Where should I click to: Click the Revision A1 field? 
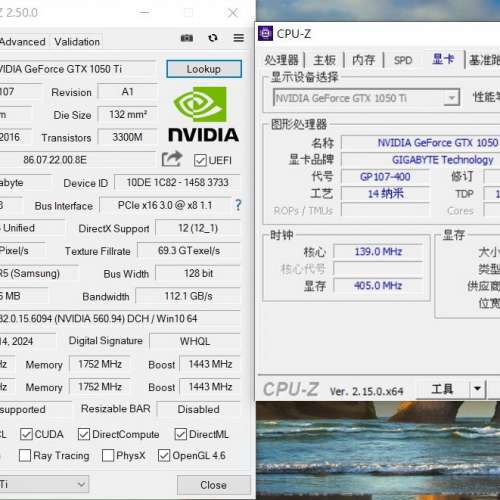[x=127, y=92]
